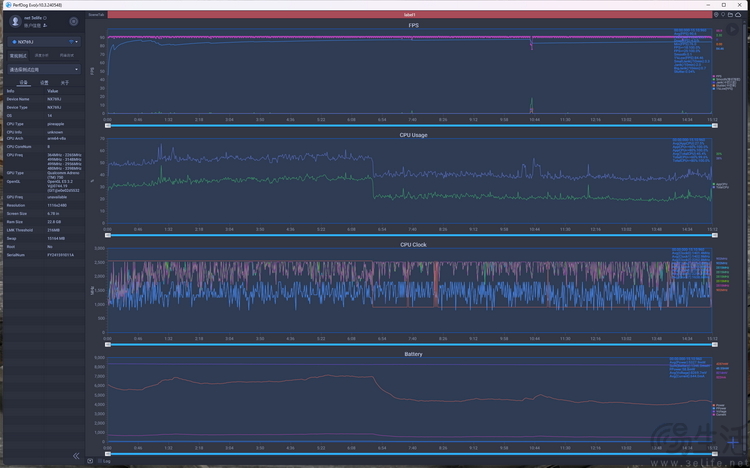The height and width of the screenshot is (468, 750).
Task: Click left range handle under FPS chart
Action: pos(108,125)
